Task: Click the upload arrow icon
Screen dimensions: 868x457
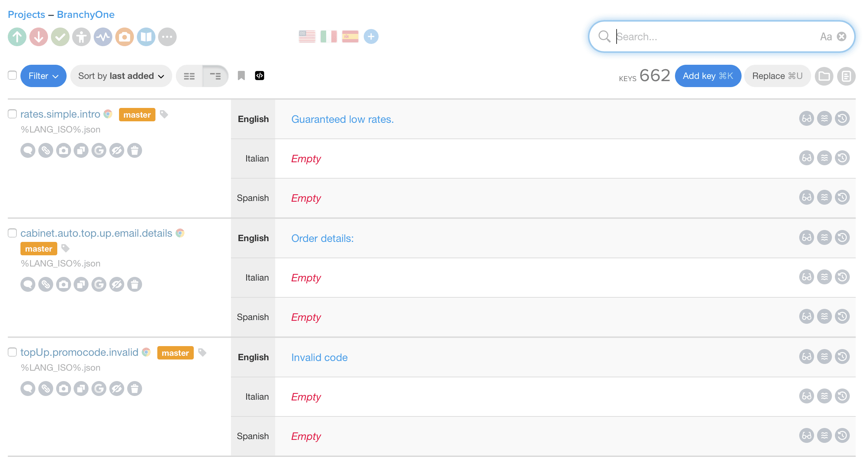Action: pos(17,37)
